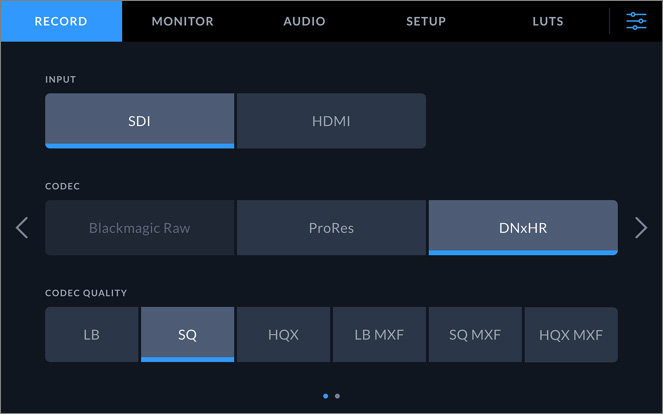The image size is (663, 414).
Task: Switch input to HDMI
Action: coord(331,121)
